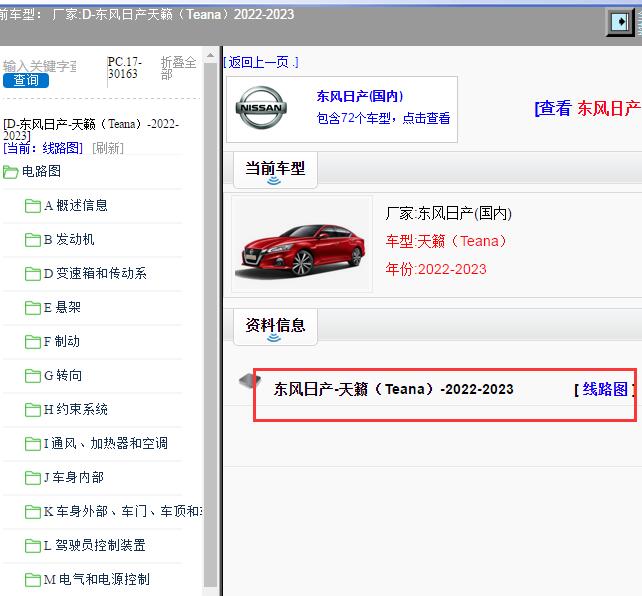Viewport: 642px width, 596px height.
Task: Open the 电路图 root folder icon
Action: pos(11,172)
